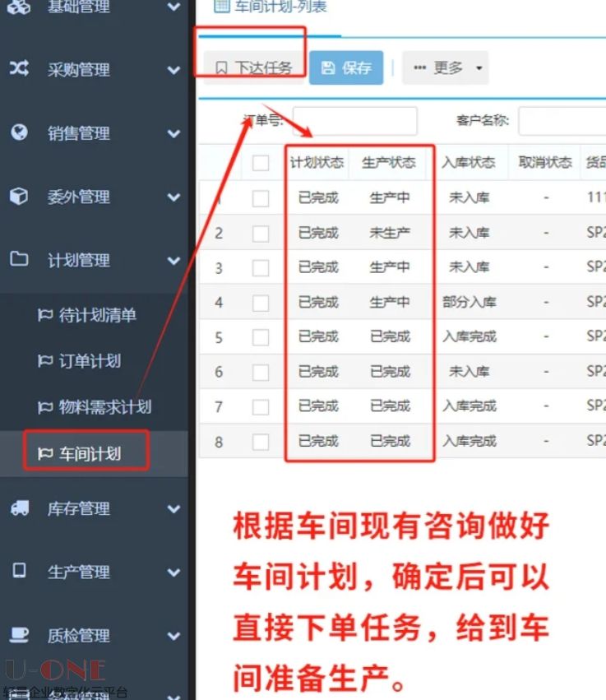Open the 采购管理 menu label
Viewport: 606px width, 700px height.
point(79,70)
